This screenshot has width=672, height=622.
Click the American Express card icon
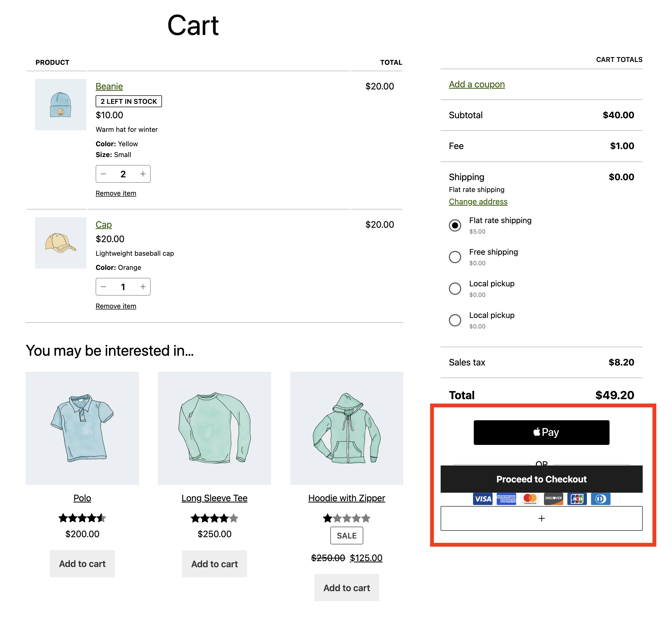(x=506, y=499)
